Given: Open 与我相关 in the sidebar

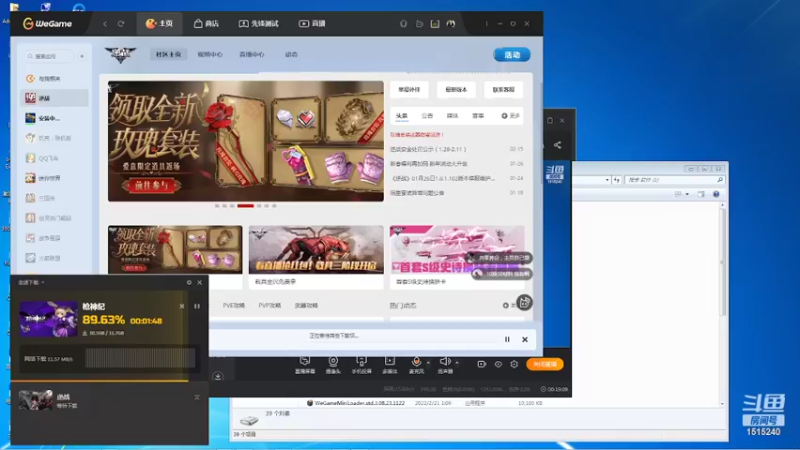Looking at the screenshot, I should pos(54,79).
